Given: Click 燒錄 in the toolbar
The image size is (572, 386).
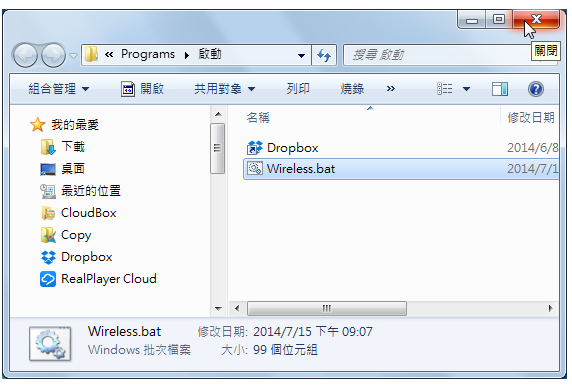Looking at the screenshot, I should point(352,89).
